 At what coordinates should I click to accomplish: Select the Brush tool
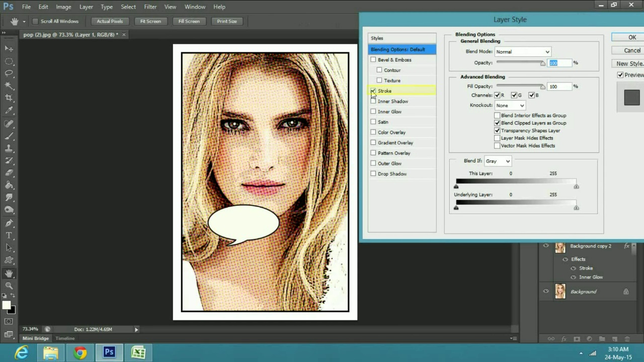(x=9, y=136)
